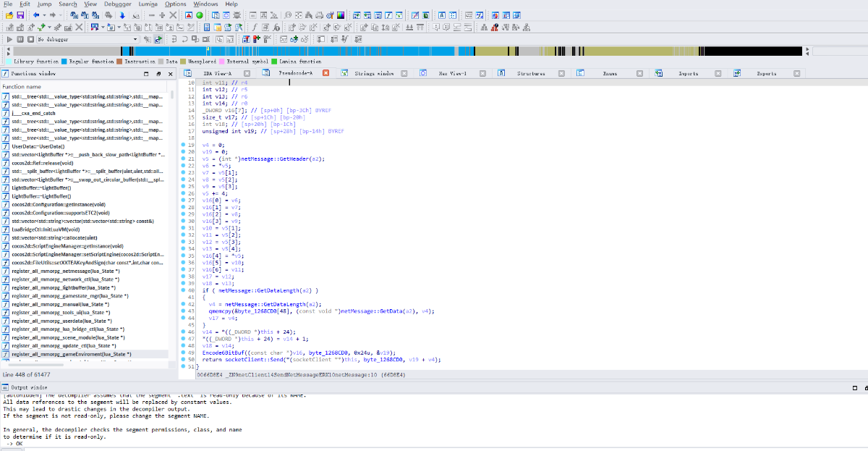Toggle breakpoint dot on line 46
Viewport: 868px width, 451px height.
click(182, 332)
